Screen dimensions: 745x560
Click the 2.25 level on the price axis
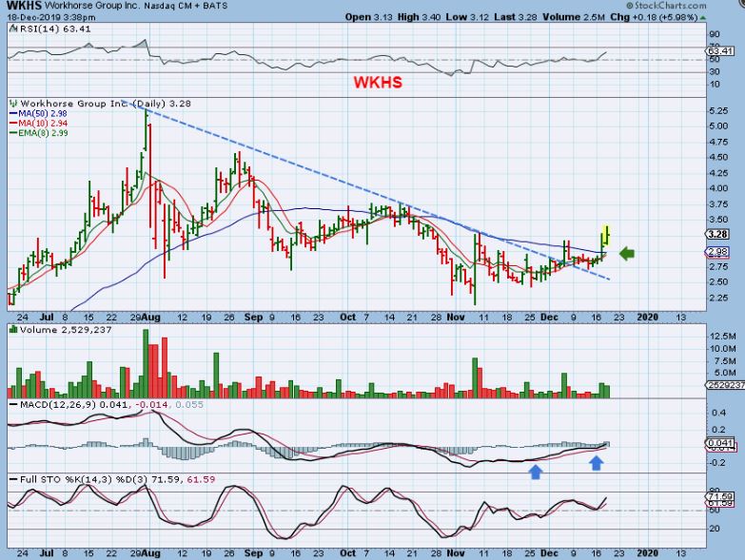click(x=718, y=298)
